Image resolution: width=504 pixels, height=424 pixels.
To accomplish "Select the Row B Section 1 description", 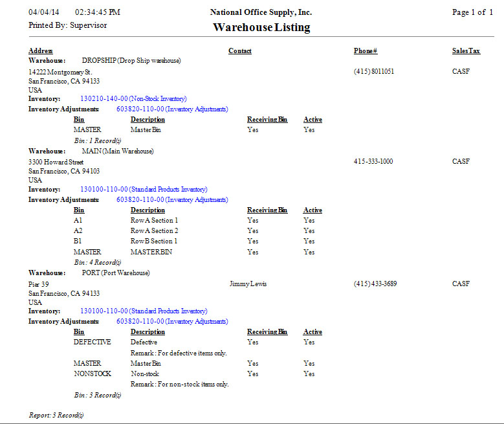I will 154,241.
